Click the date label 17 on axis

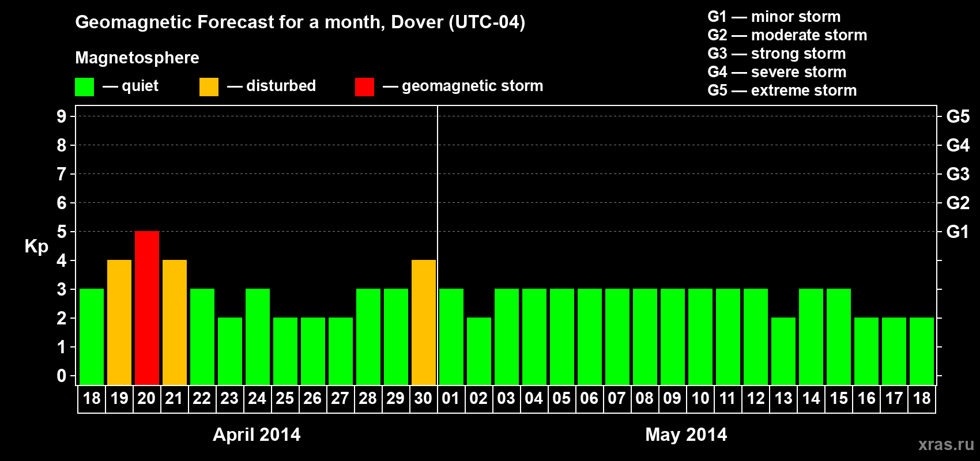(x=894, y=398)
